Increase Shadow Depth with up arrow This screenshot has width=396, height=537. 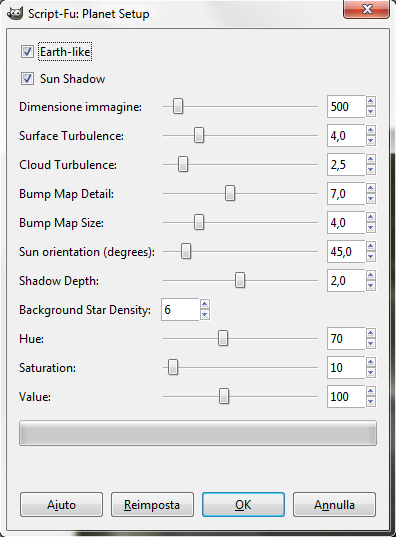tap(371, 276)
